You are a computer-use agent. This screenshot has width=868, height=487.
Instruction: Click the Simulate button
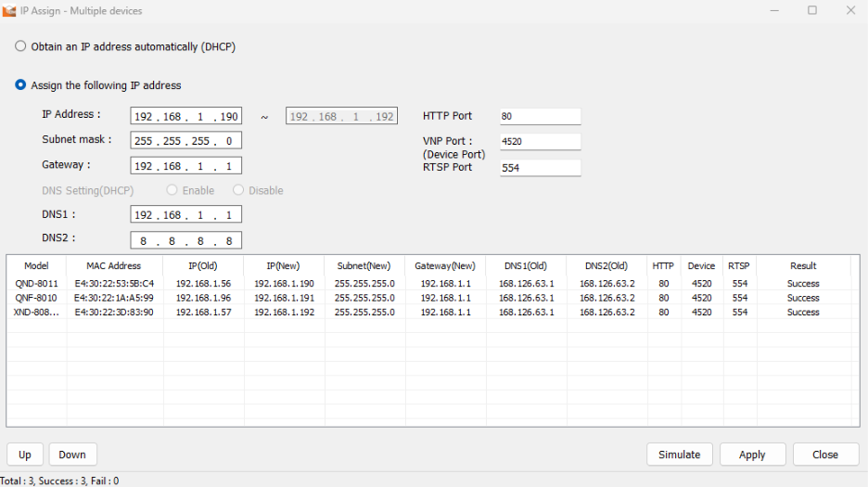point(679,455)
